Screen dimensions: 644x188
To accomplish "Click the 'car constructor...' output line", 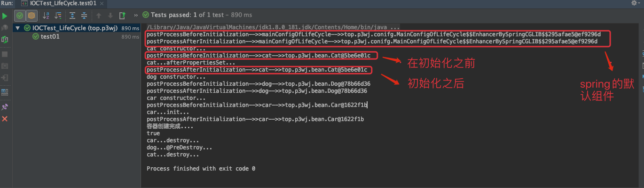I will tap(176, 98).
